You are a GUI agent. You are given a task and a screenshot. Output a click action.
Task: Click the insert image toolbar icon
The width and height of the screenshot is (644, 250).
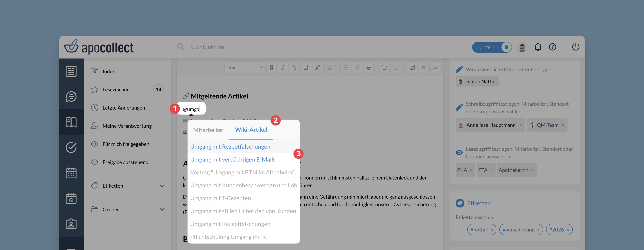(412, 67)
